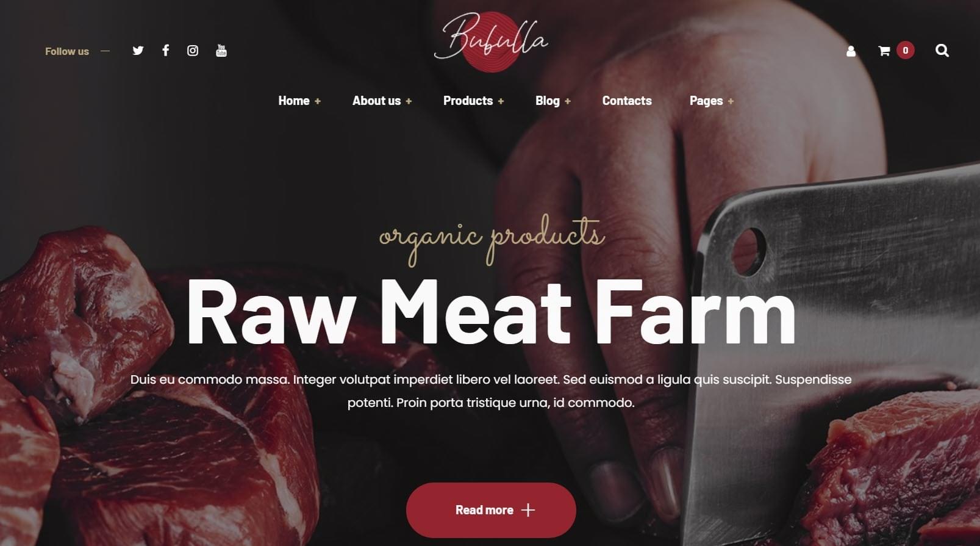
Task: Click the Raw Meat Farm headline
Action: click(x=491, y=312)
